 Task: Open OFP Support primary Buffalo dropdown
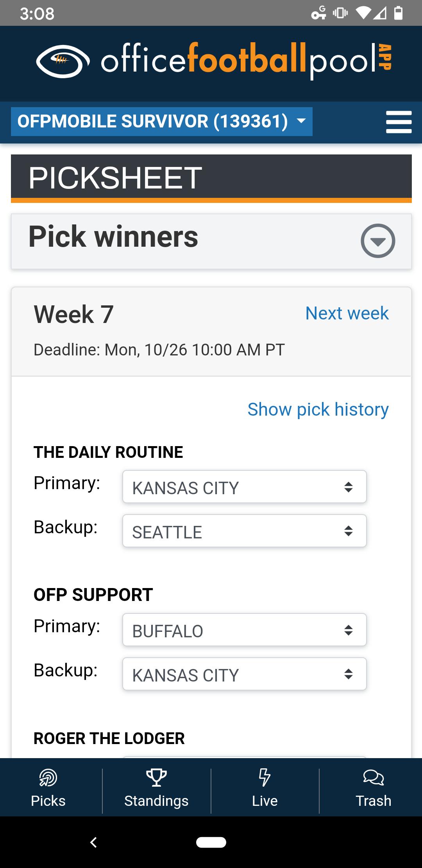tap(244, 630)
